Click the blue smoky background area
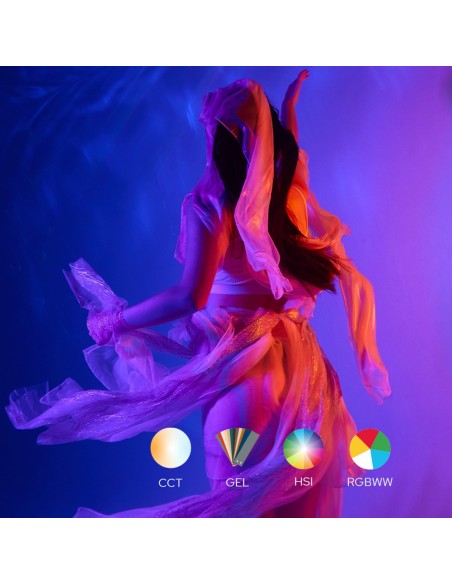 pyautogui.click(x=93, y=168)
